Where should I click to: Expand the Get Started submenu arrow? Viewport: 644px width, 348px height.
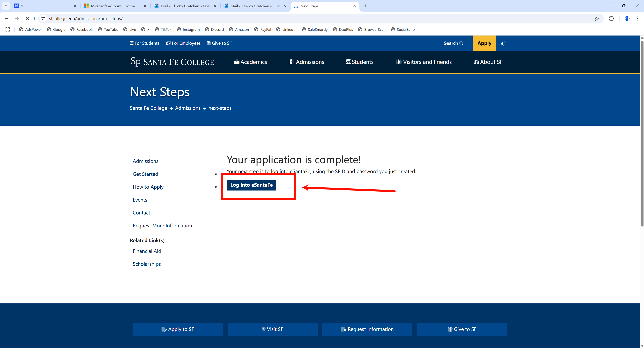coord(216,174)
